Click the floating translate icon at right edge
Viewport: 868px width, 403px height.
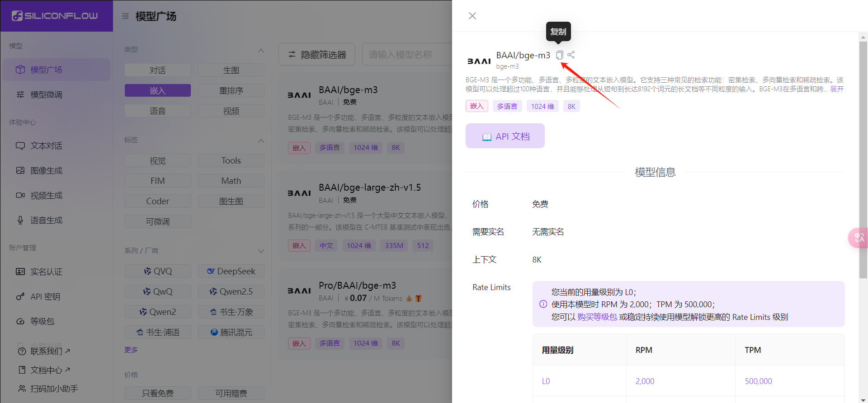[x=858, y=238]
